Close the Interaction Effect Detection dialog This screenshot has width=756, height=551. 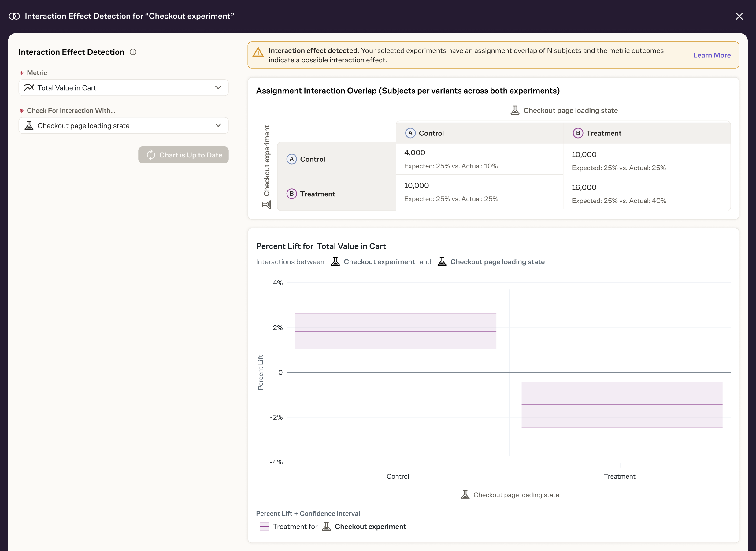point(739,16)
